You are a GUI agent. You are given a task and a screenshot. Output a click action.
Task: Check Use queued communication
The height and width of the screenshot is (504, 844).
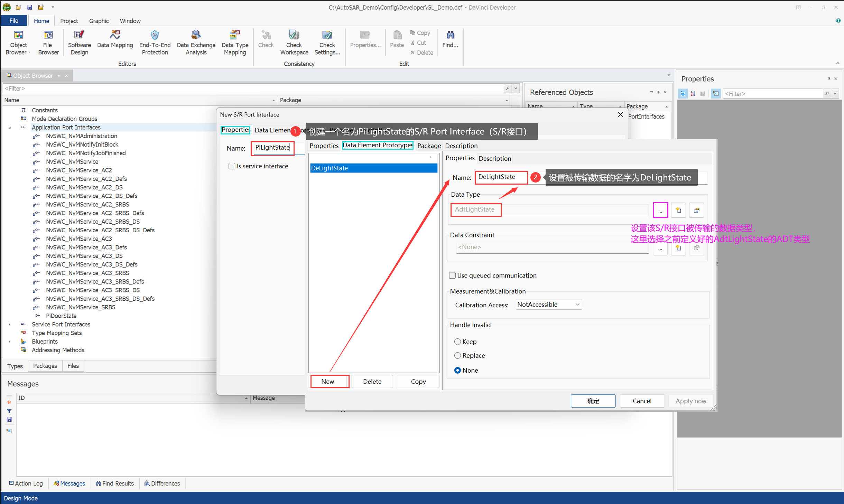click(452, 276)
